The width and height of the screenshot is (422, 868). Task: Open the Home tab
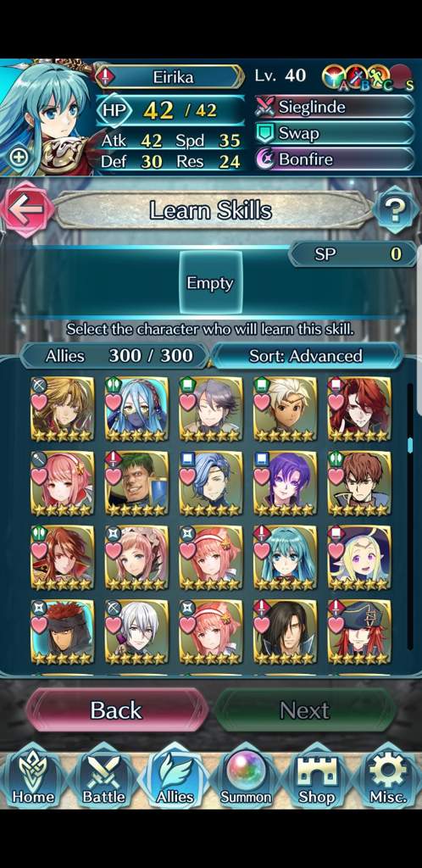tap(33, 780)
